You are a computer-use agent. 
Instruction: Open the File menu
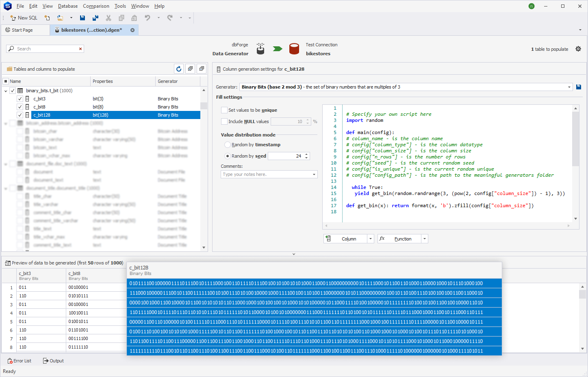[x=20, y=6]
